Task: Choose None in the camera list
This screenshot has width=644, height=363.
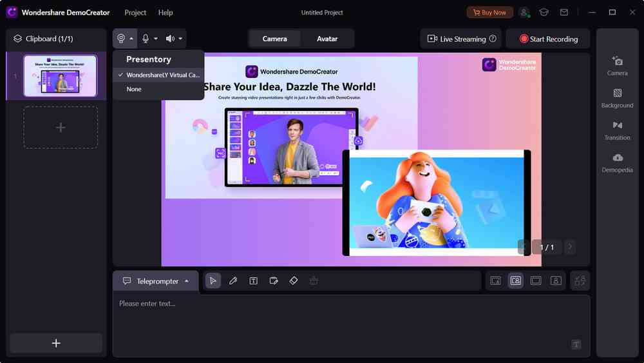Action: [x=158, y=89]
